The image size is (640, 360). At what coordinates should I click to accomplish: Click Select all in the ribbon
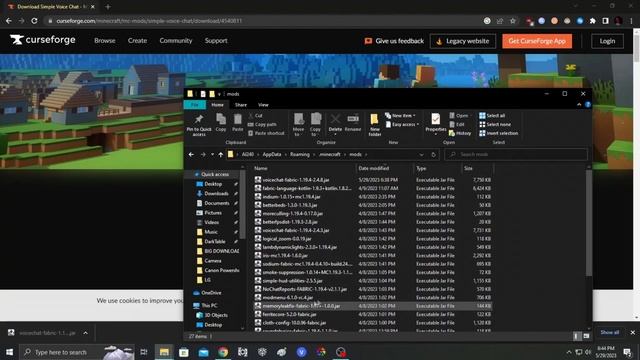point(492,116)
